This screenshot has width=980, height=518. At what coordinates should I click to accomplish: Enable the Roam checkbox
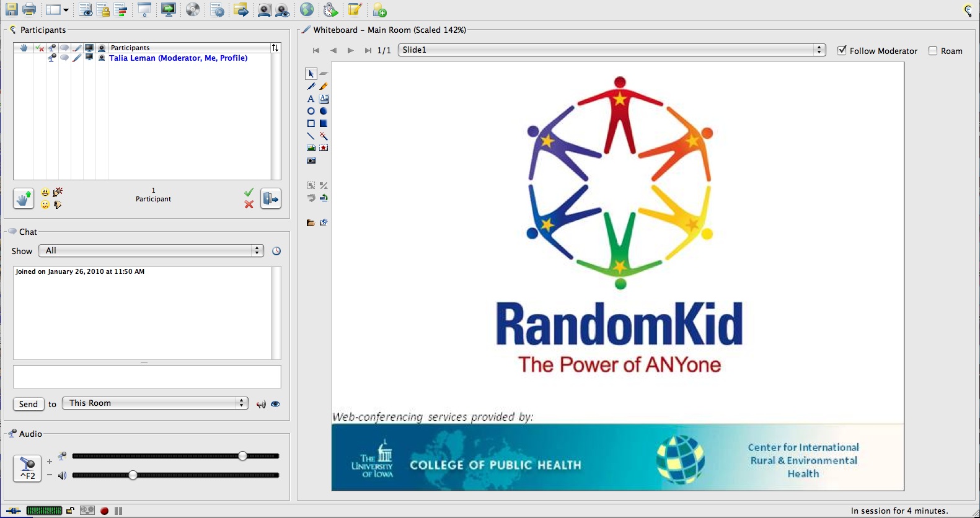[x=933, y=51]
